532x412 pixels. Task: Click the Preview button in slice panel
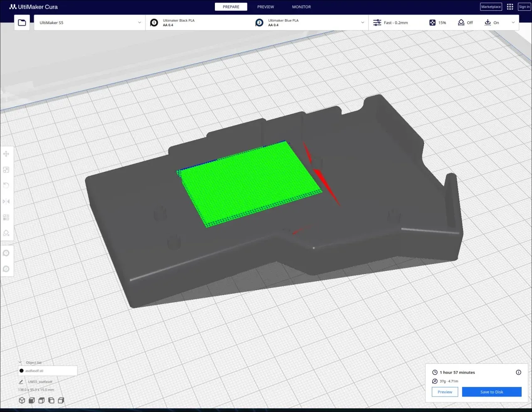point(445,392)
